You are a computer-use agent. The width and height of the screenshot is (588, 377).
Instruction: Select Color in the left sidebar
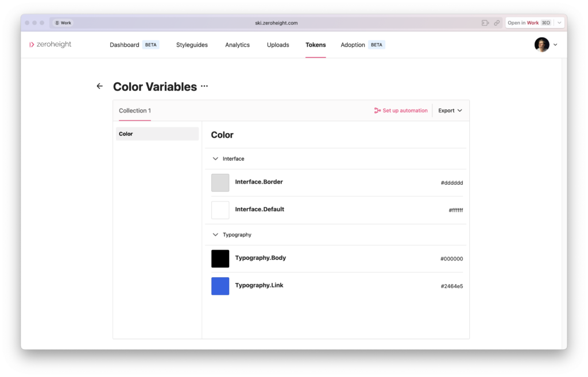pyautogui.click(x=157, y=134)
